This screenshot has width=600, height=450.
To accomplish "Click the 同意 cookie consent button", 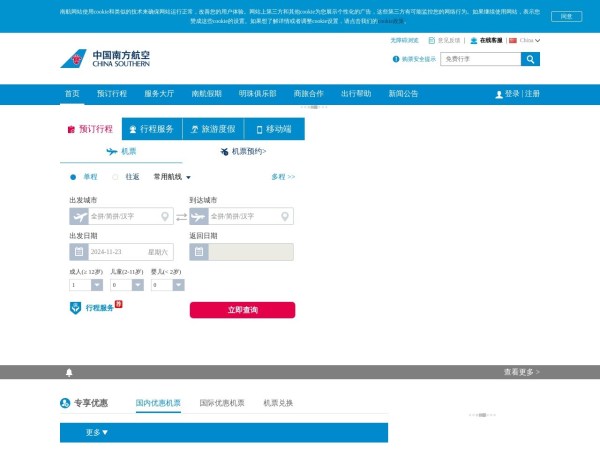I will tap(565, 17).
